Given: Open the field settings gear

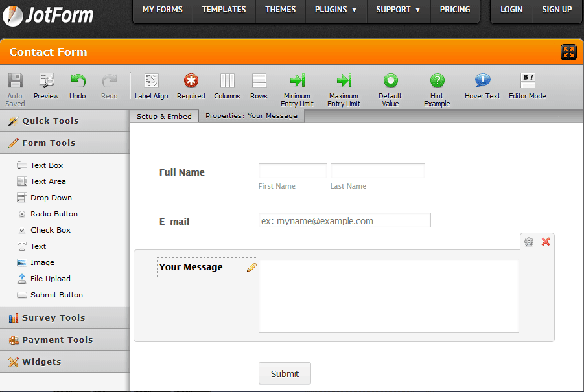Looking at the screenshot, I should point(528,242).
